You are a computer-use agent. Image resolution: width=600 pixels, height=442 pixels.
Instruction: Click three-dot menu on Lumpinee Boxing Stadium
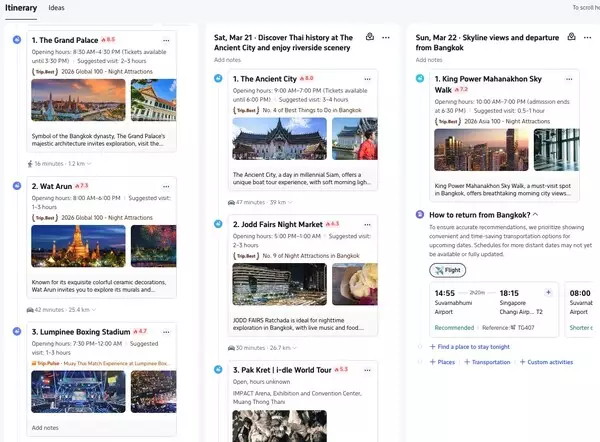click(x=166, y=331)
